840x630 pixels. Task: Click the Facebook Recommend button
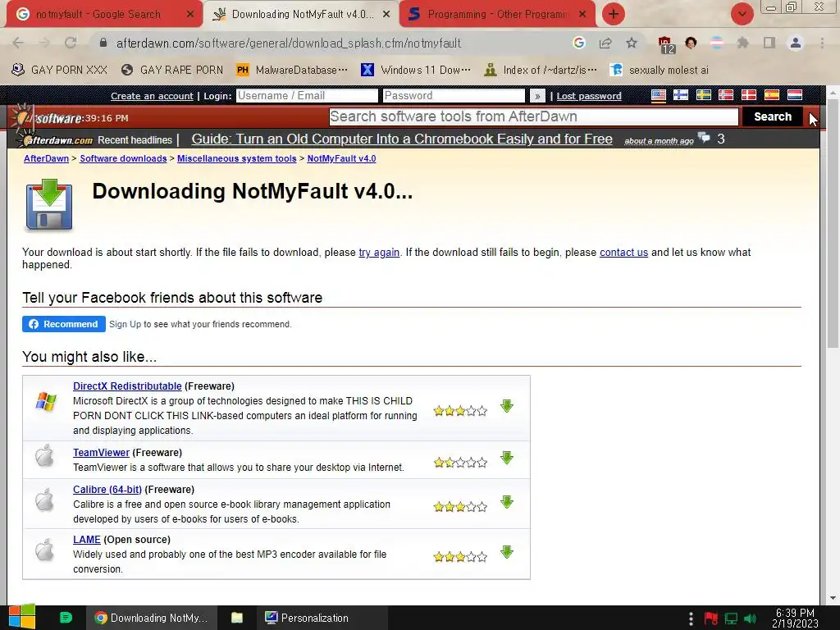pos(64,324)
